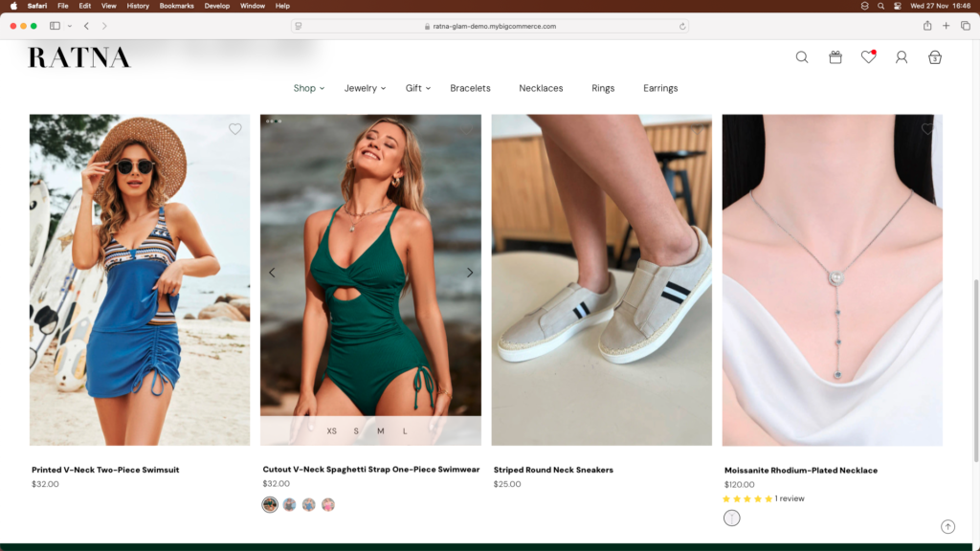Select the pink swimwear color swatch

(x=328, y=505)
